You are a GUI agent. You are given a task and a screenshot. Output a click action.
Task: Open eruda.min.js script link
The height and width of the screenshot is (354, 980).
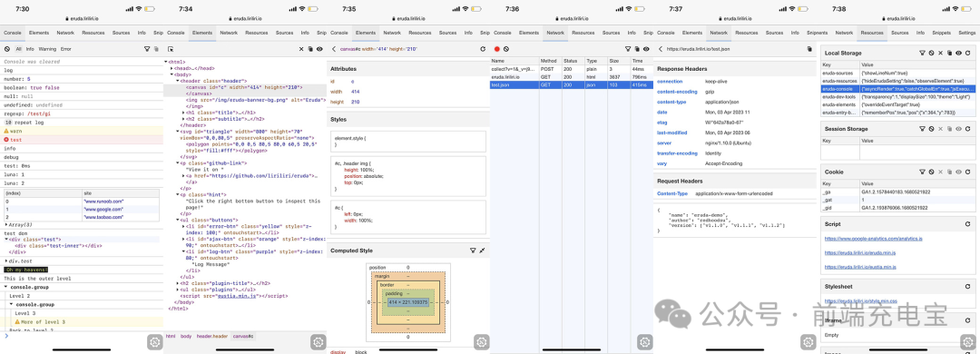point(860,252)
